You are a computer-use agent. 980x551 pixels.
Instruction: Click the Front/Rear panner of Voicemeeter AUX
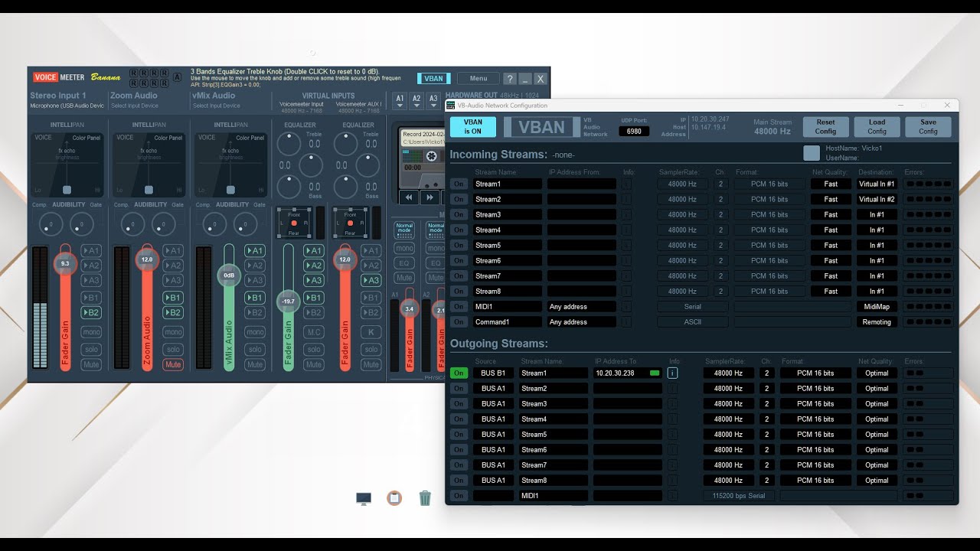point(351,223)
